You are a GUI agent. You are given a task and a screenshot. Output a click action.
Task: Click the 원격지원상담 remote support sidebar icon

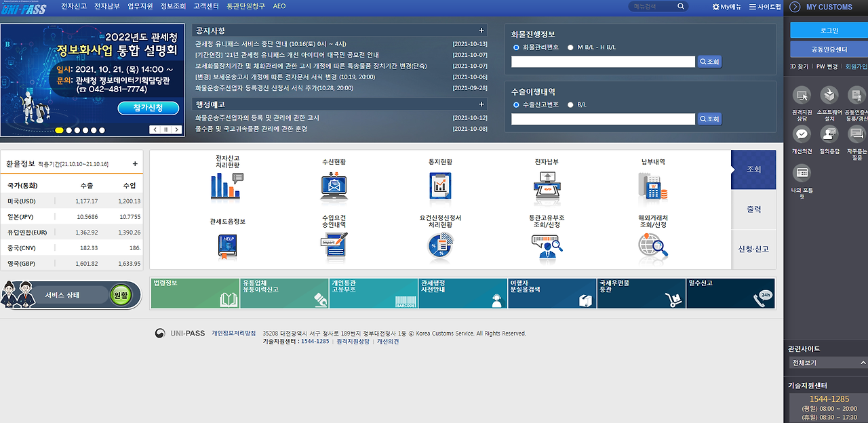(802, 96)
